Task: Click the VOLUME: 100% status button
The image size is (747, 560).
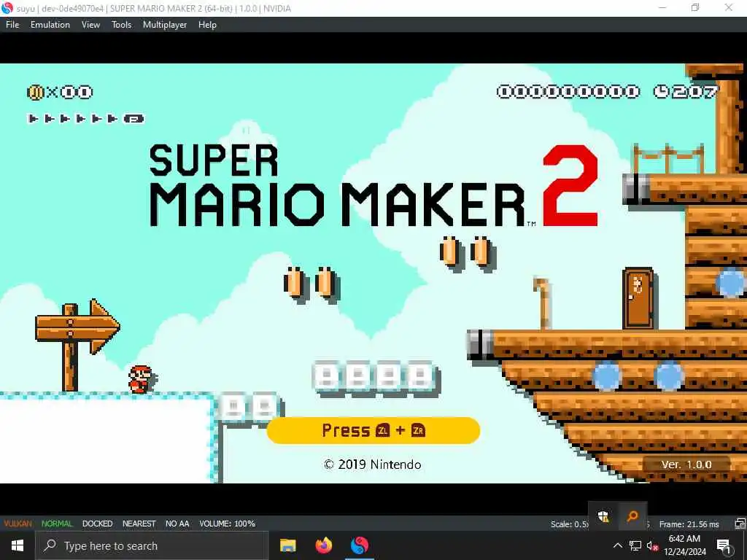Action: 228,524
